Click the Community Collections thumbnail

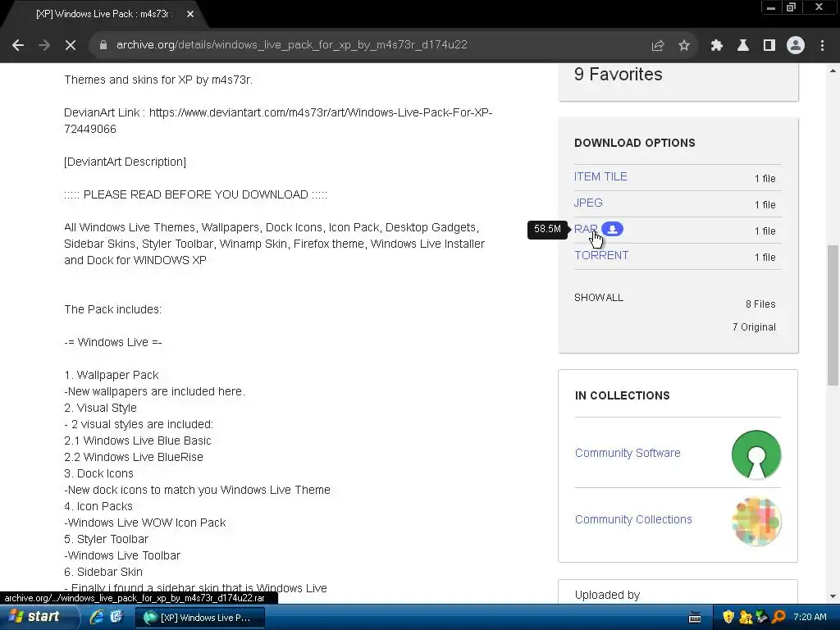[x=756, y=521]
